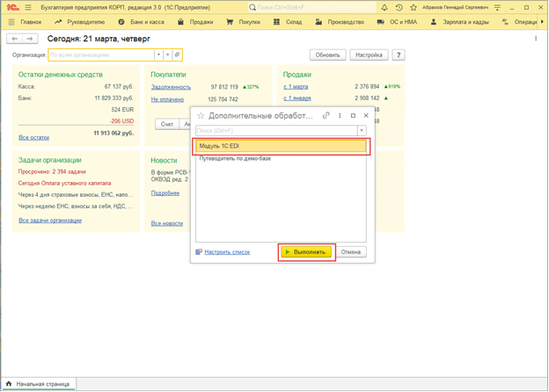
Task: Select the Путеводитель по демо-базе row
Action: (281, 158)
